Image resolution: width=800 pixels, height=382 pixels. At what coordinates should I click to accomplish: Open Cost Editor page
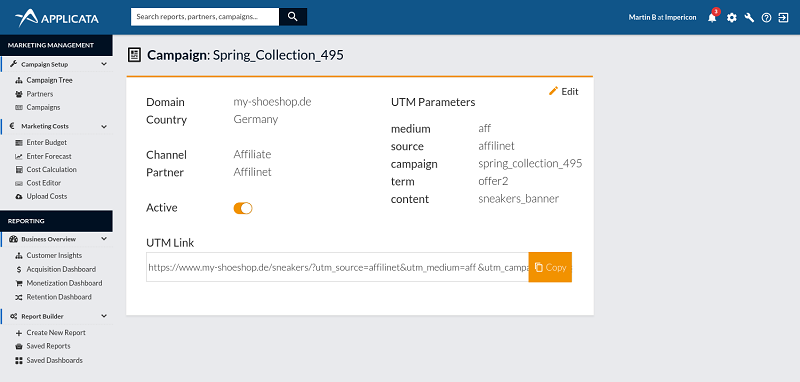44,183
